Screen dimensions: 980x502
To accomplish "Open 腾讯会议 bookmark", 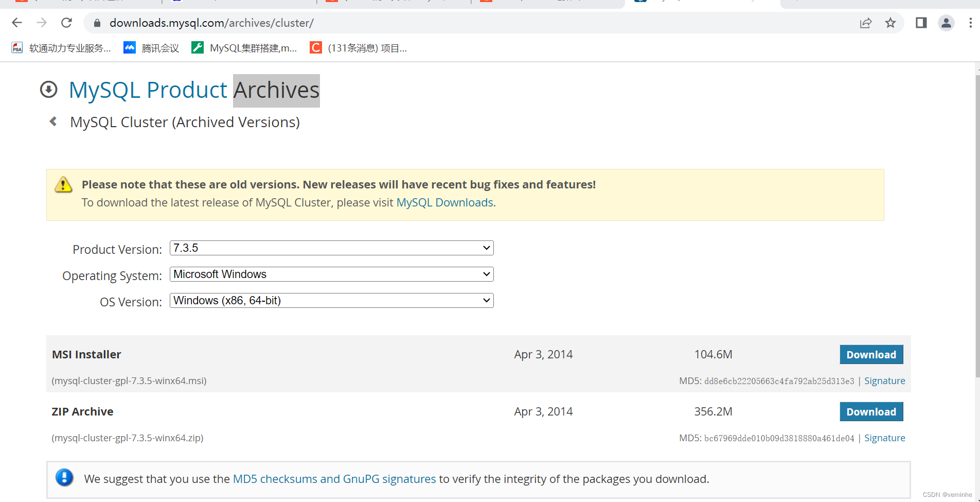I will click(x=151, y=48).
